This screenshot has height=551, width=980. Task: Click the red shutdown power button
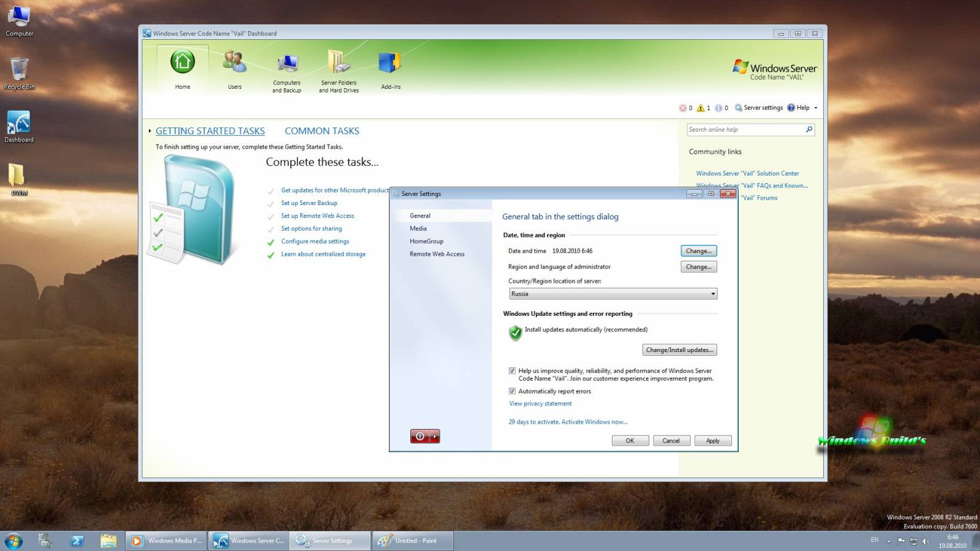420,437
